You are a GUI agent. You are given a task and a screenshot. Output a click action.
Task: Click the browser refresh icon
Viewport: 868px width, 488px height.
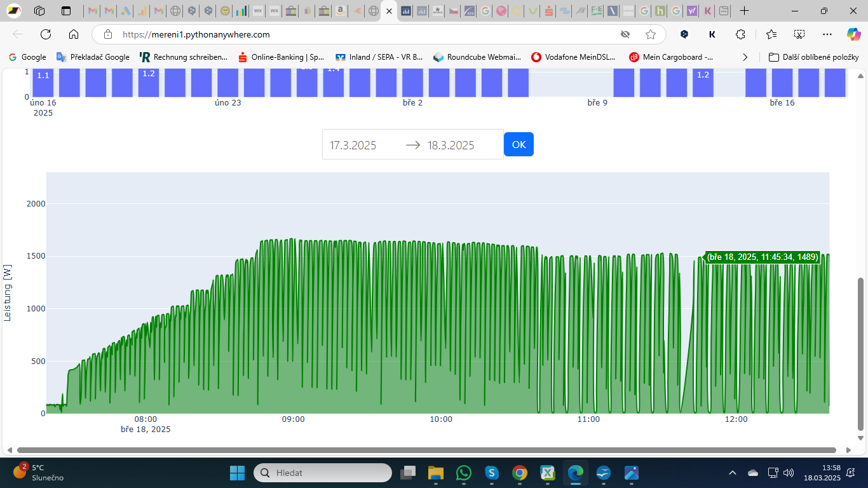(x=46, y=34)
